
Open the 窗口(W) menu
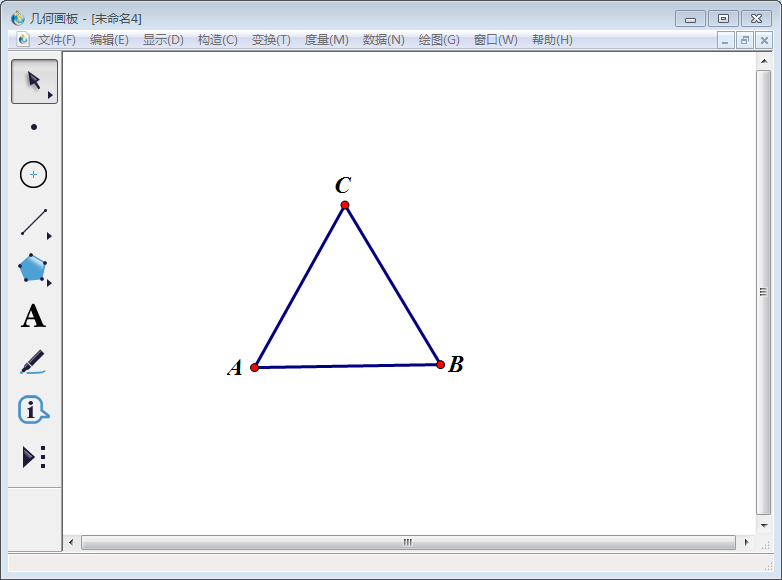pyautogui.click(x=495, y=40)
